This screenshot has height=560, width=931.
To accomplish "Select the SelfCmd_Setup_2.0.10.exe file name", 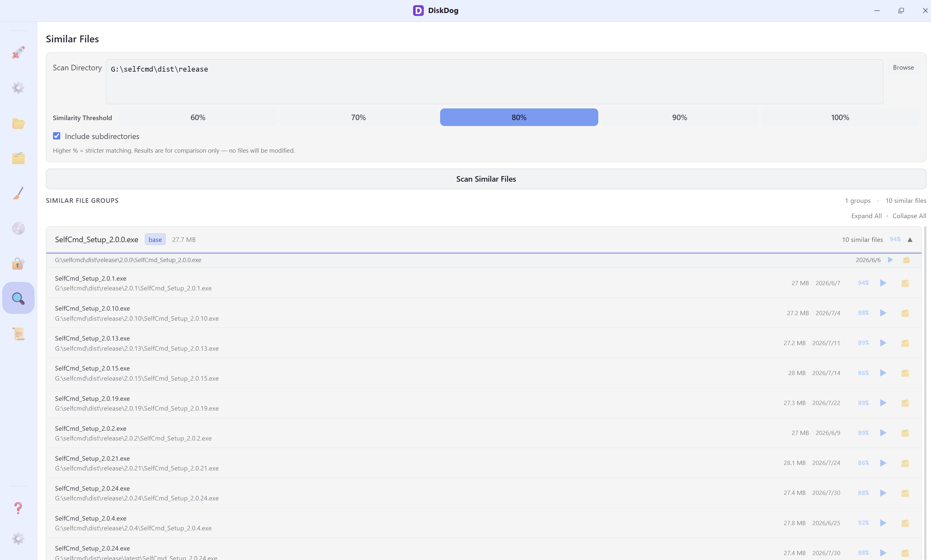I will click(x=92, y=308).
